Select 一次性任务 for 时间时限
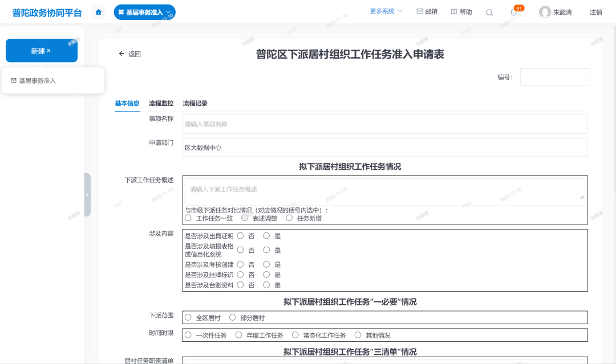The height and width of the screenshot is (364, 616). click(x=189, y=335)
